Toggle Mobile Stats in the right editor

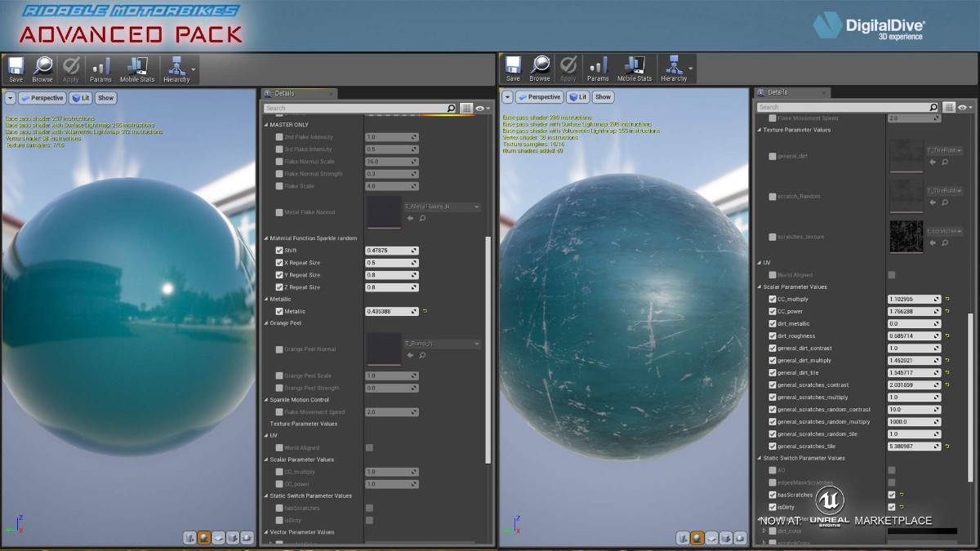tap(634, 69)
